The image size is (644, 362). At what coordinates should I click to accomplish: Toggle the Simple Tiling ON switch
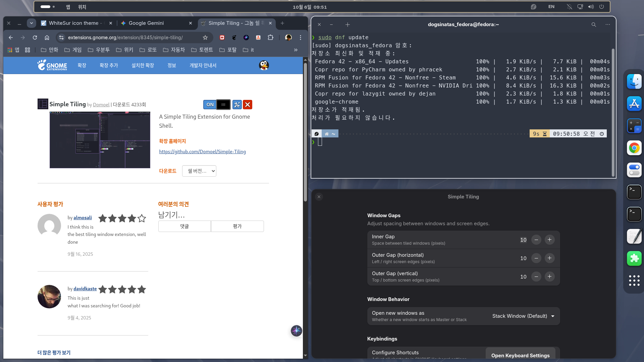(x=217, y=105)
